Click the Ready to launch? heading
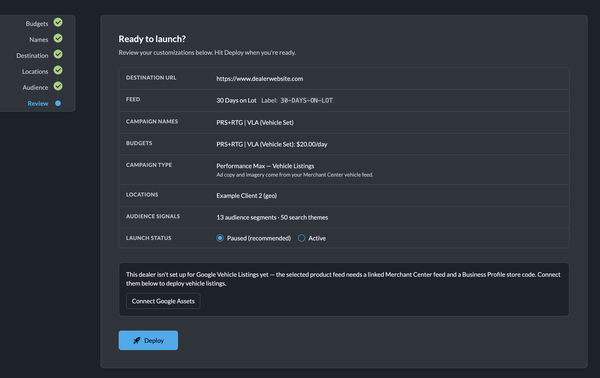The height and width of the screenshot is (378, 600). click(x=152, y=39)
